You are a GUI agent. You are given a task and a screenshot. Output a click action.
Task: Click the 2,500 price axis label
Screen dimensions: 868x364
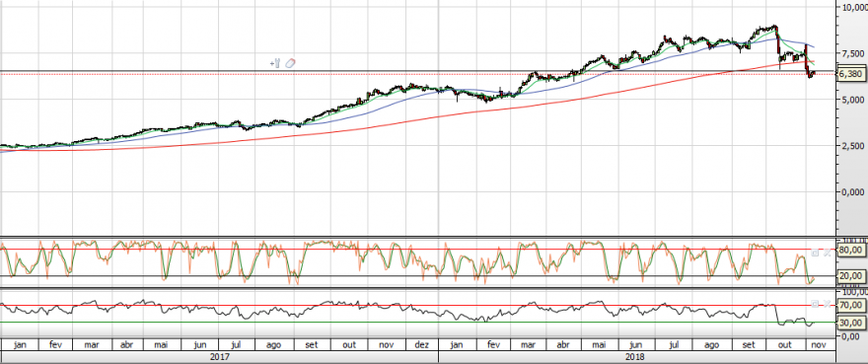(x=852, y=146)
